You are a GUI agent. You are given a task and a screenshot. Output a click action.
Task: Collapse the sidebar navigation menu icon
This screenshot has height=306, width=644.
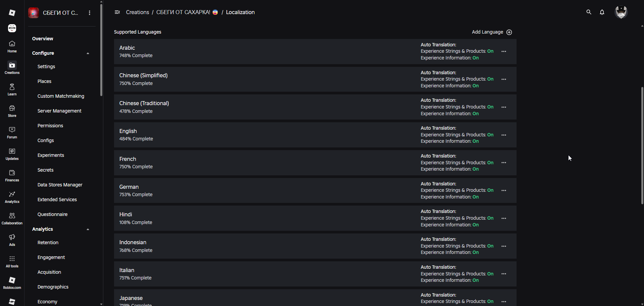(117, 12)
